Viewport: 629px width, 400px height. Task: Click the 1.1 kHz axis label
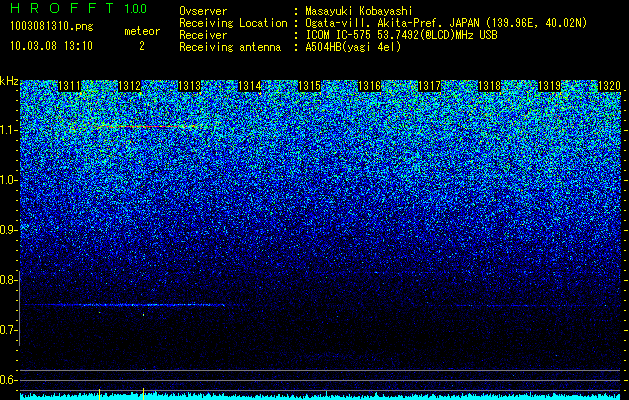tap(8, 130)
